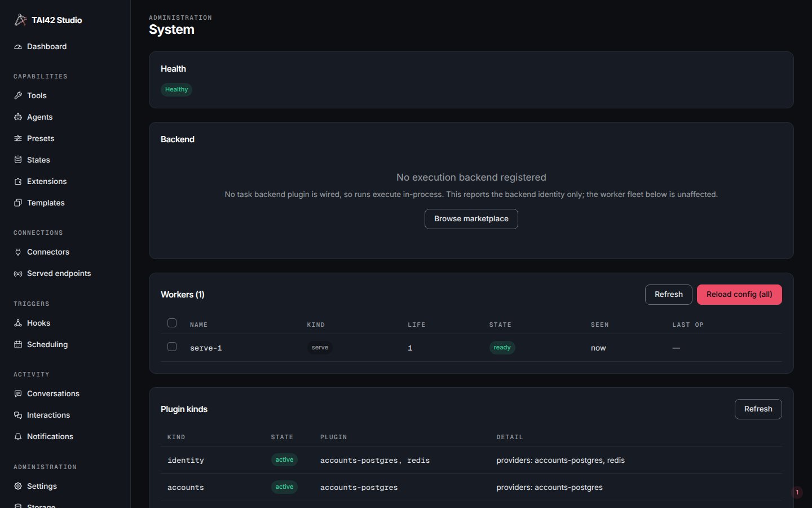Click the Notifications bell icon
Viewport: 812px width, 508px height.
18,437
